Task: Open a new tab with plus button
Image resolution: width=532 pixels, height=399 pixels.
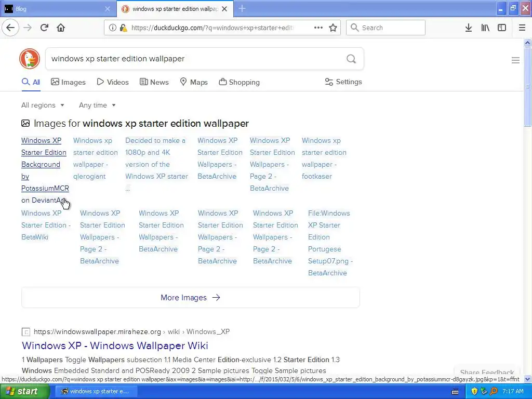Action: [242, 8]
